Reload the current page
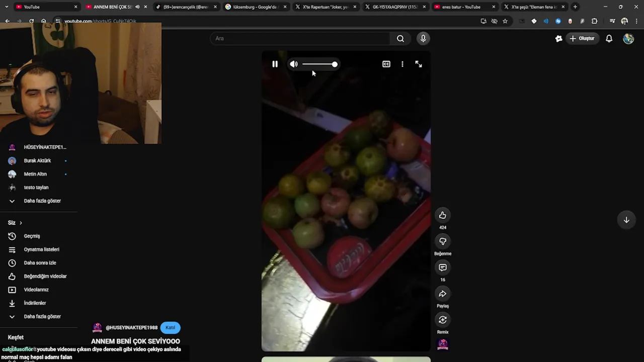644x362 pixels. tap(31, 21)
